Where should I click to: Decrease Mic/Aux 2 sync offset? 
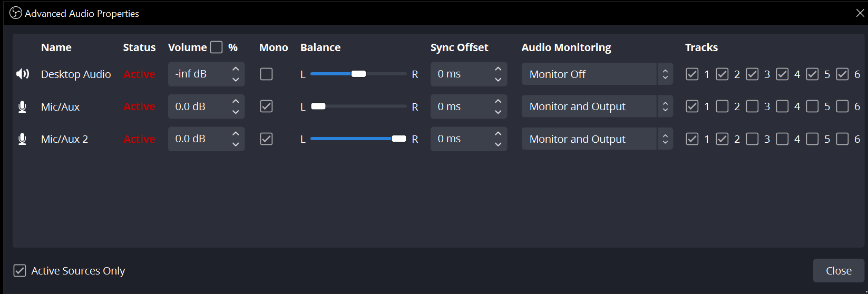pos(498,144)
